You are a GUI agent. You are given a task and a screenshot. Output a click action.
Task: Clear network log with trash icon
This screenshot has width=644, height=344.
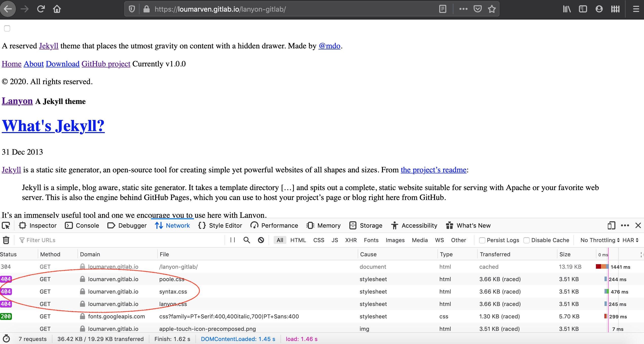click(6, 240)
